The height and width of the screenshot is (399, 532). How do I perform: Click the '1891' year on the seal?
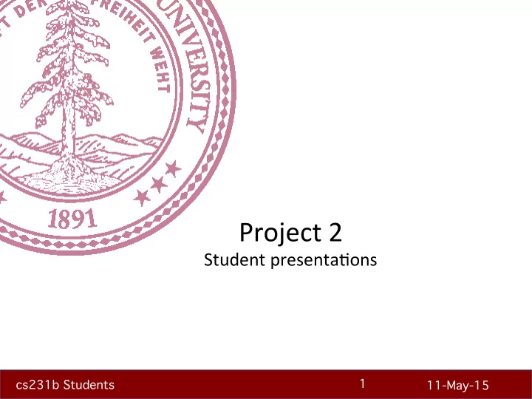(x=72, y=219)
